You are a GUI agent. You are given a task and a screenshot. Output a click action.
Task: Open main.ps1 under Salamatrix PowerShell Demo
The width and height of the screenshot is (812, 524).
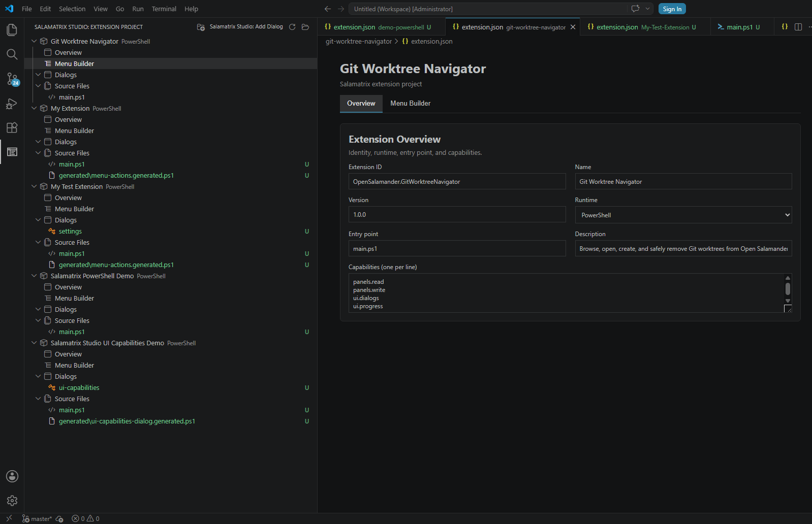coord(171,332)
